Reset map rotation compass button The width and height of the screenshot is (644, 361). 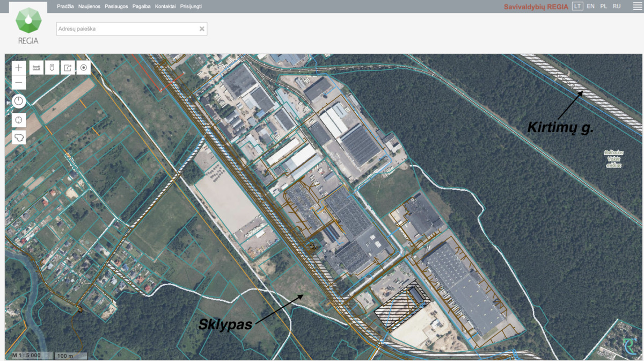(19, 101)
